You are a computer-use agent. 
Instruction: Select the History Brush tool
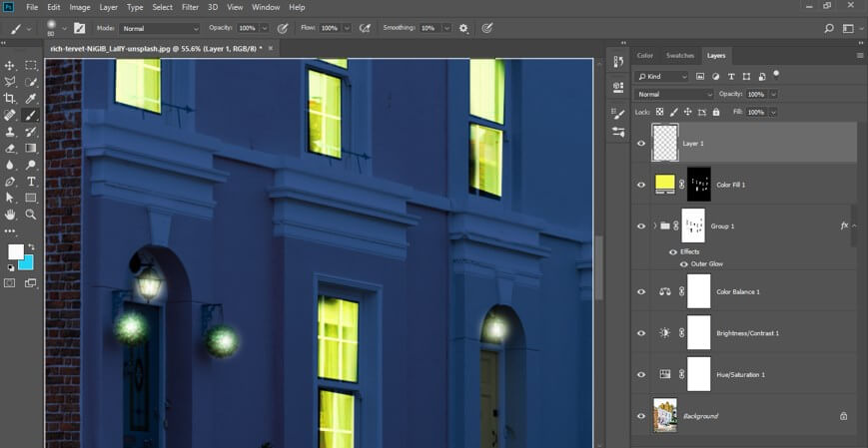pos(31,132)
